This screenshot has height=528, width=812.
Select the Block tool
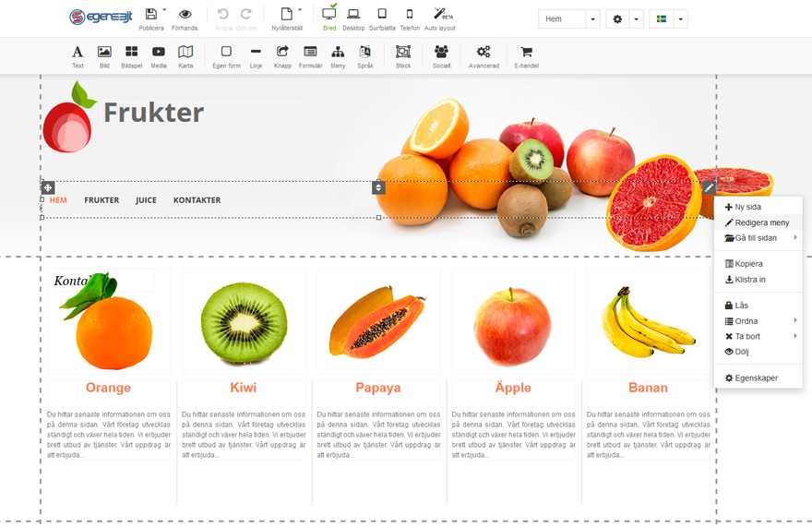click(403, 56)
